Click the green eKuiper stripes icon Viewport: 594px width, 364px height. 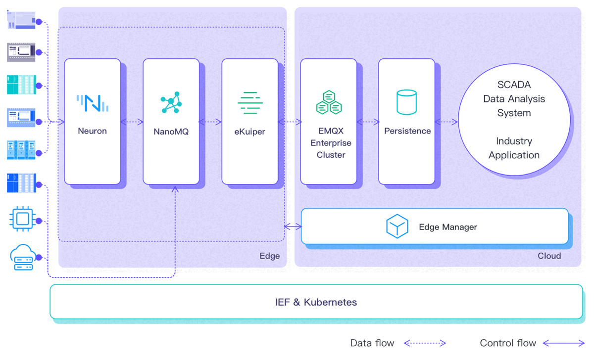250,103
